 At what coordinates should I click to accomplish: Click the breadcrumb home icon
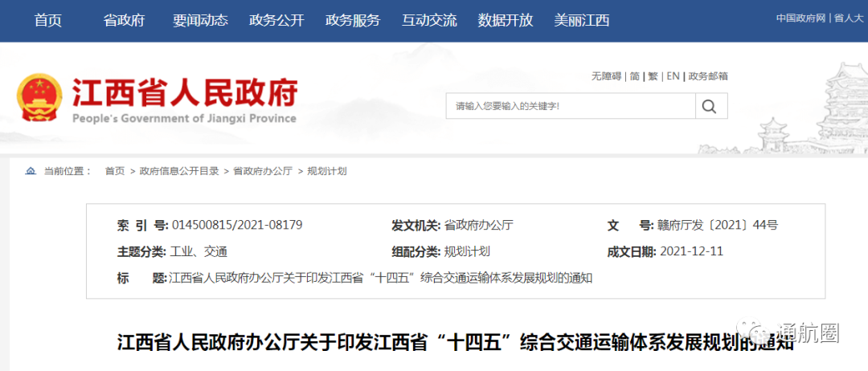click(31, 171)
